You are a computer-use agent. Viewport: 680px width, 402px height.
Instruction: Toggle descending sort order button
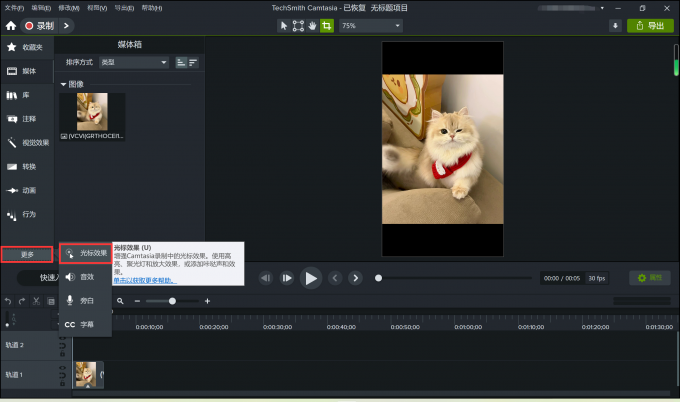click(x=193, y=62)
